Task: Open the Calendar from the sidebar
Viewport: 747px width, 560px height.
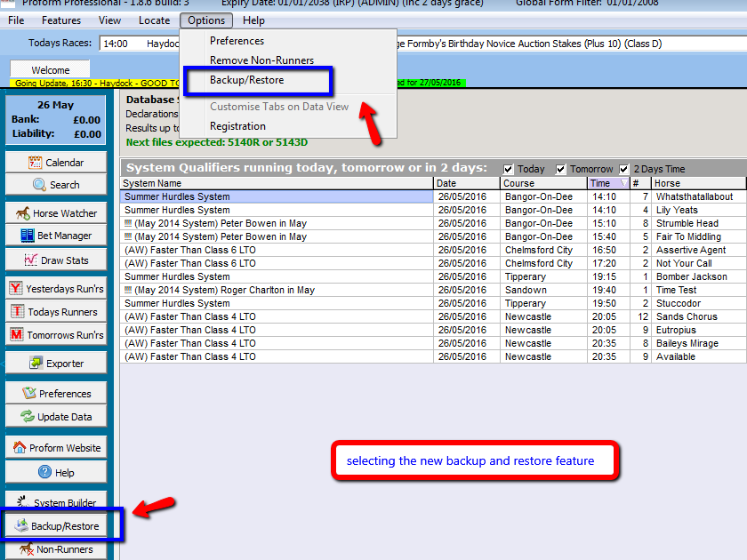Action: pos(56,163)
